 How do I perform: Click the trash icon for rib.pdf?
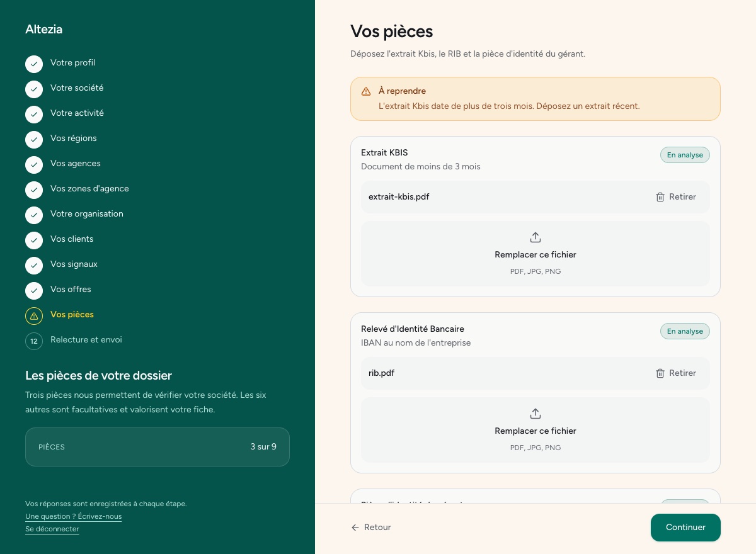point(660,373)
